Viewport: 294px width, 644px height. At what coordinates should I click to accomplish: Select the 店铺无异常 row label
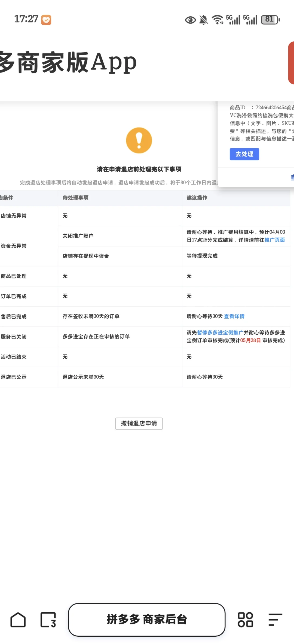[14, 216]
